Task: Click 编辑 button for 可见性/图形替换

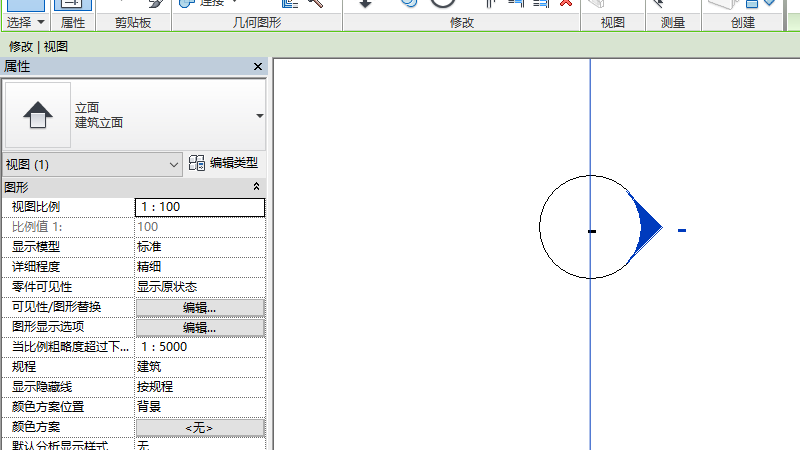Action: [199, 307]
